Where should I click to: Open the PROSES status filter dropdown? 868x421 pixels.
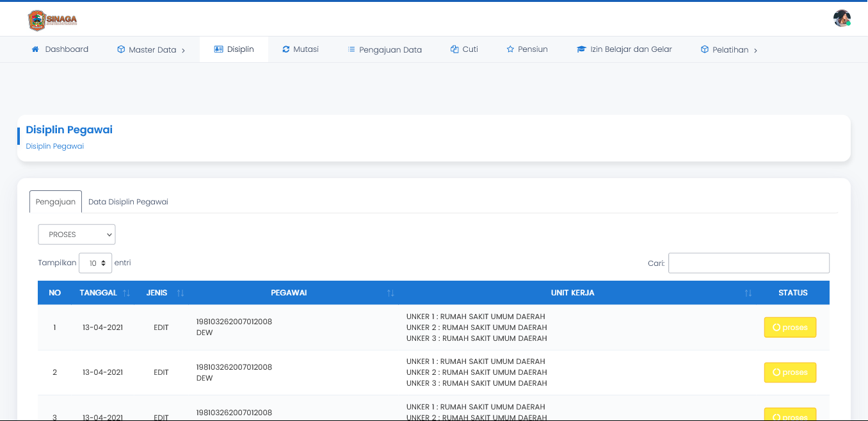[77, 235]
